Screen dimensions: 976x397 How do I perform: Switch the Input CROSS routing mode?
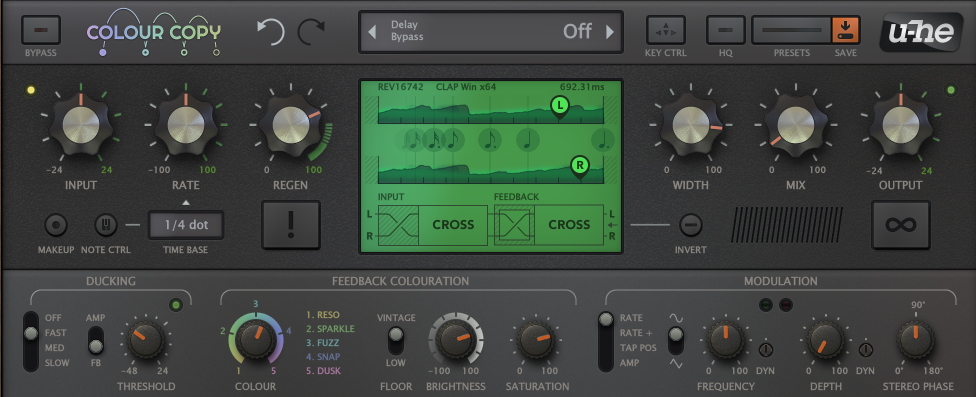453,224
